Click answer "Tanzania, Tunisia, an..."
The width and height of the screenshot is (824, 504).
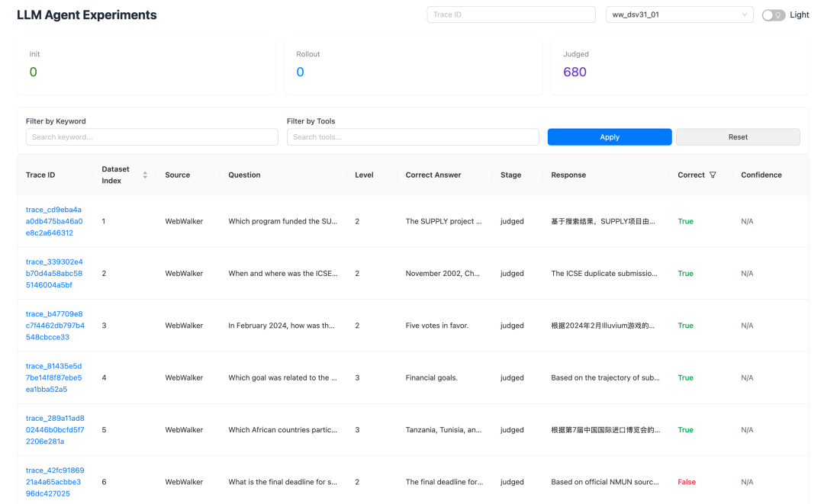click(443, 429)
